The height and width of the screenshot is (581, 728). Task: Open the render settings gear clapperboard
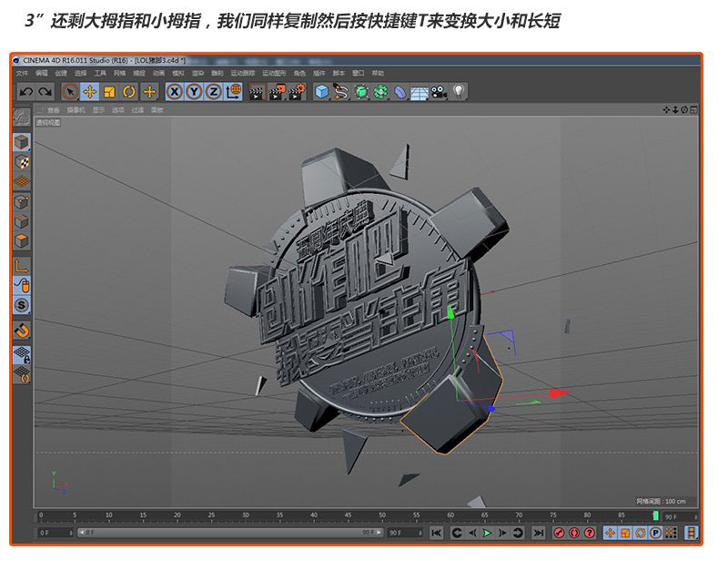tap(298, 92)
